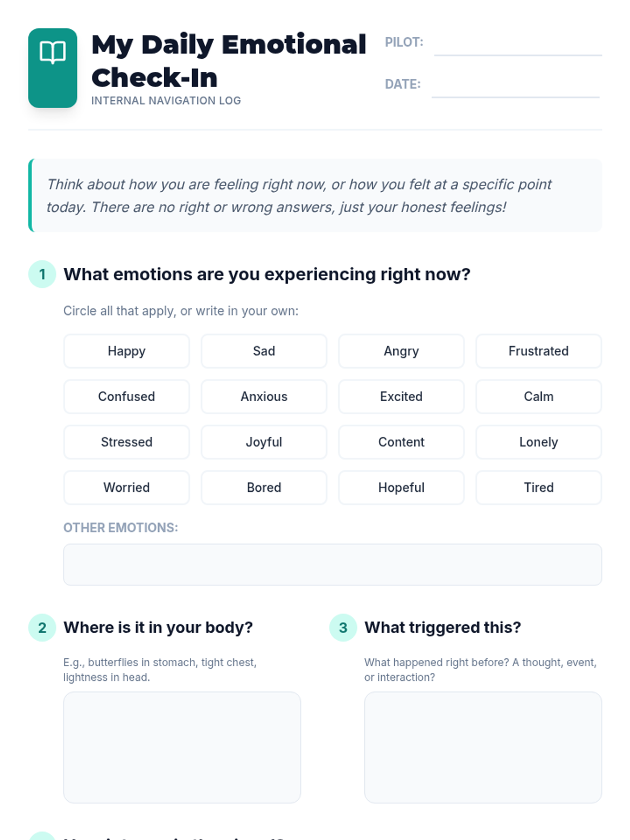Click the Other Emotions text box

pos(332,564)
